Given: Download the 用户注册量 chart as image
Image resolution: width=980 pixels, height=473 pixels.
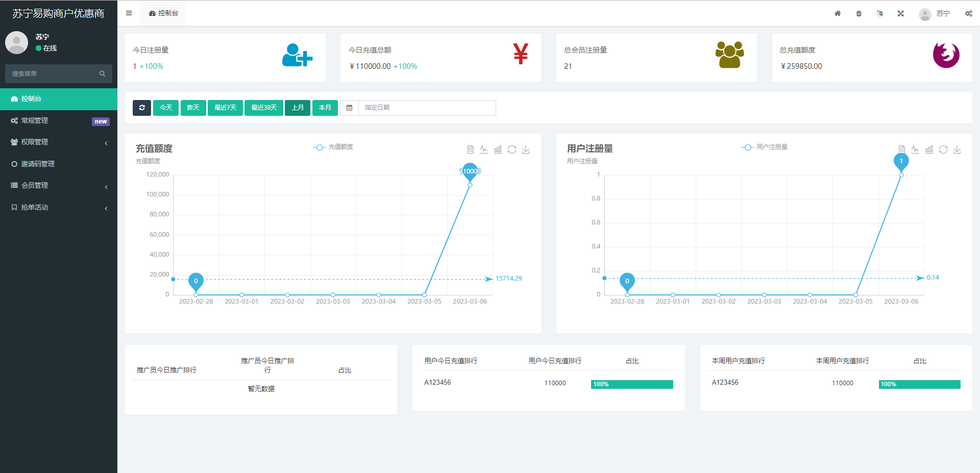Looking at the screenshot, I should point(957,150).
